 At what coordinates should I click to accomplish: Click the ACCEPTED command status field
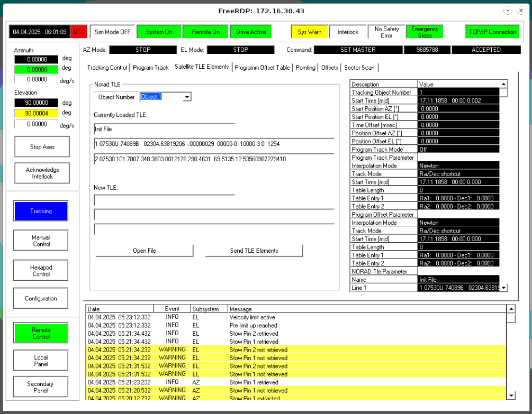(x=486, y=50)
